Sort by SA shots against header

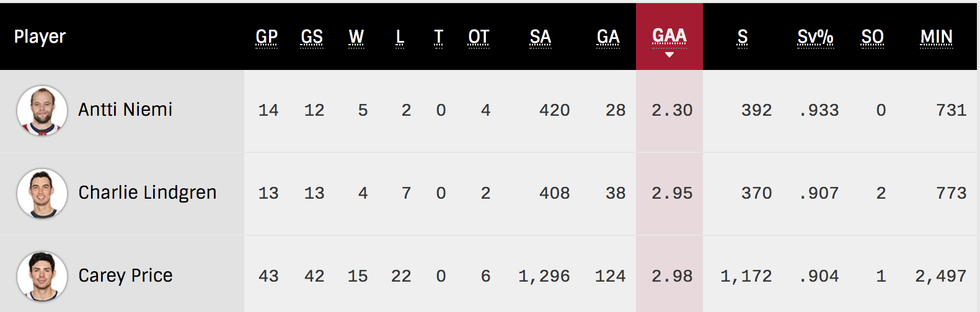click(541, 37)
